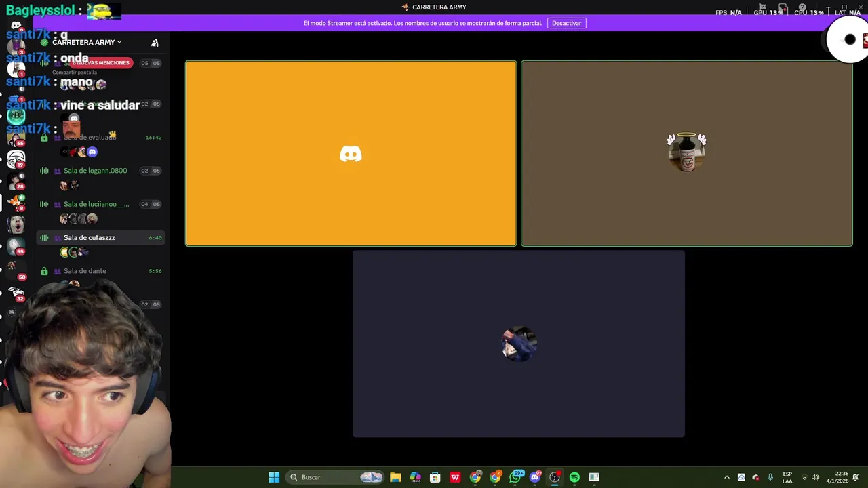The width and height of the screenshot is (868, 488).
Task: Focus the orange Discord-logo participant tile
Action: coord(351,153)
